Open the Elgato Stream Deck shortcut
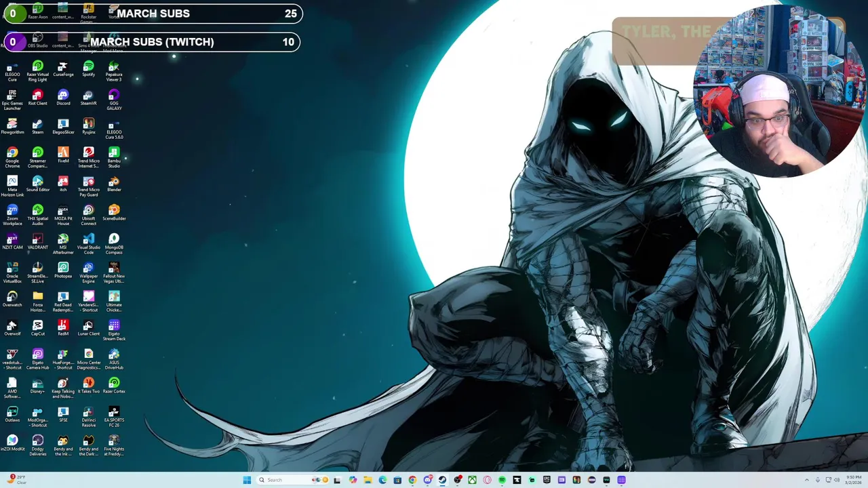Screen dimensions: 868x488 point(114,331)
